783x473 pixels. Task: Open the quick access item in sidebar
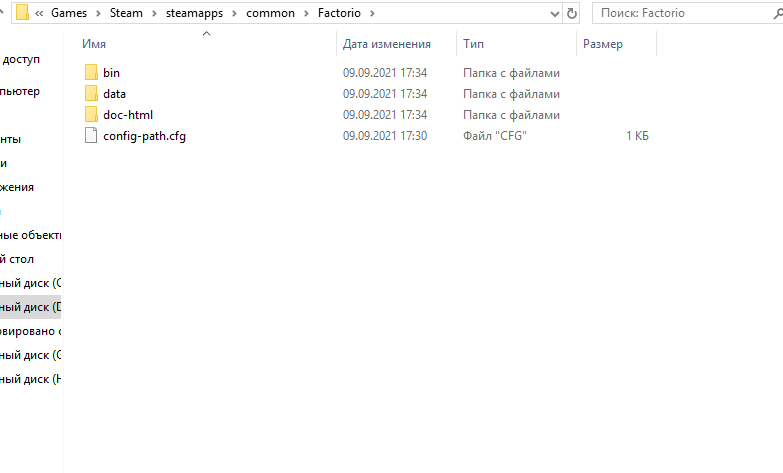20,59
